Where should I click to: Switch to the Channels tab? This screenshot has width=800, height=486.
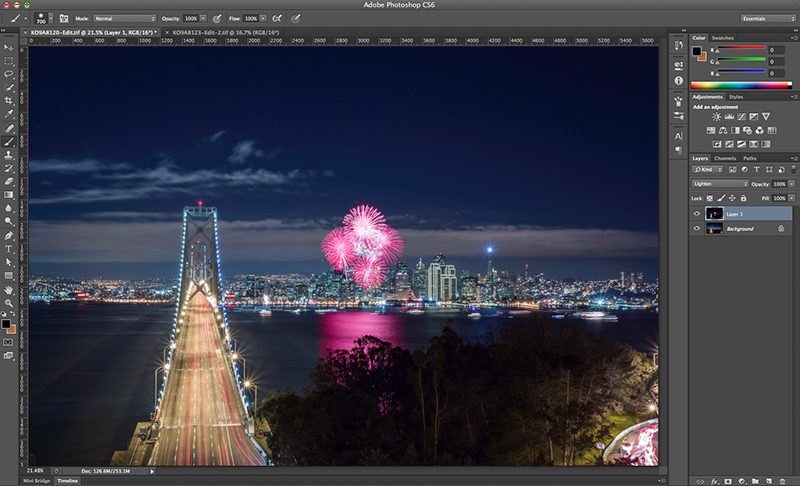pos(725,158)
